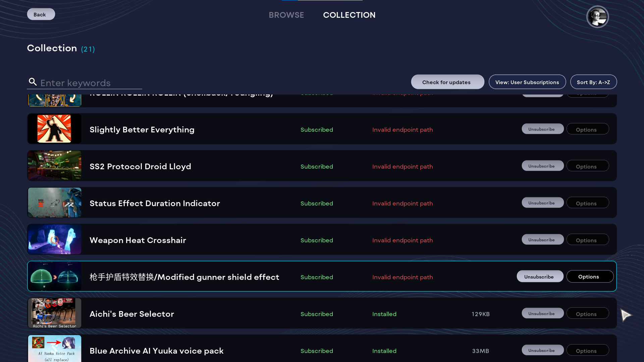Viewport: 644px width, 362px height.
Task: Click the search magnifier icon
Action: [x=33, y=82]
